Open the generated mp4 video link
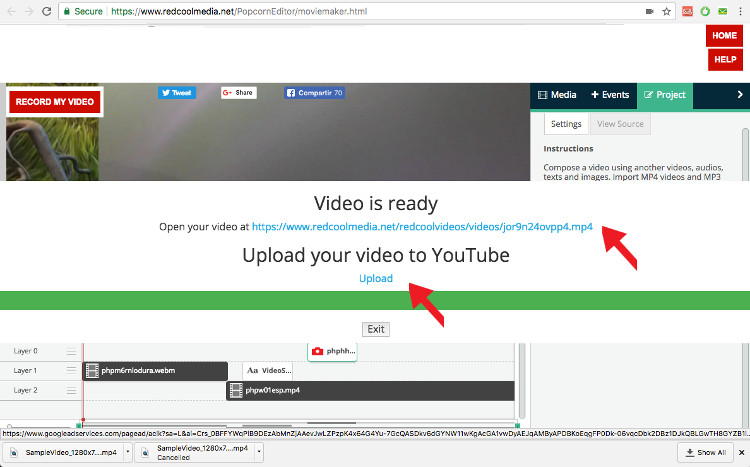Screen dimensions: 750x467 [x=422, y=227]
